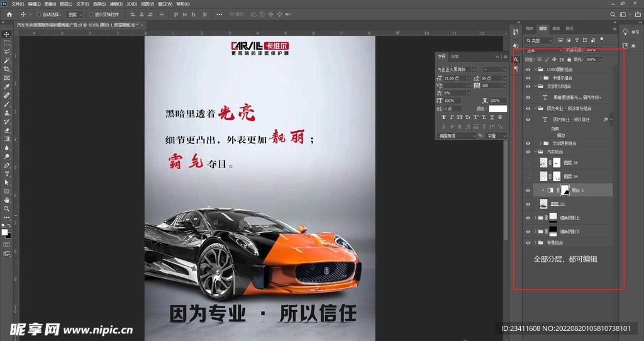The height and width of the screenshot is (341, 644).
Task: Hide the 黑白 1 adjustment layer
Action: [528, 190]
